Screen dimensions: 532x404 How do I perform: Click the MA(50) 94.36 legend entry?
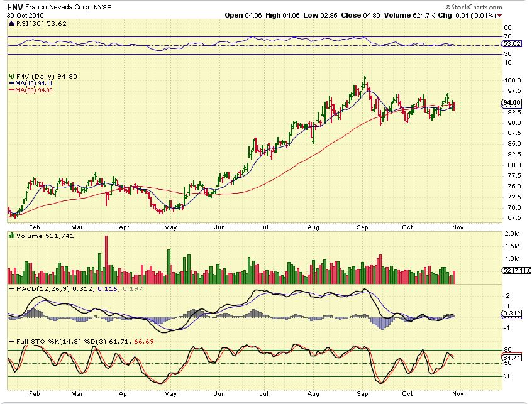point(34,90)
